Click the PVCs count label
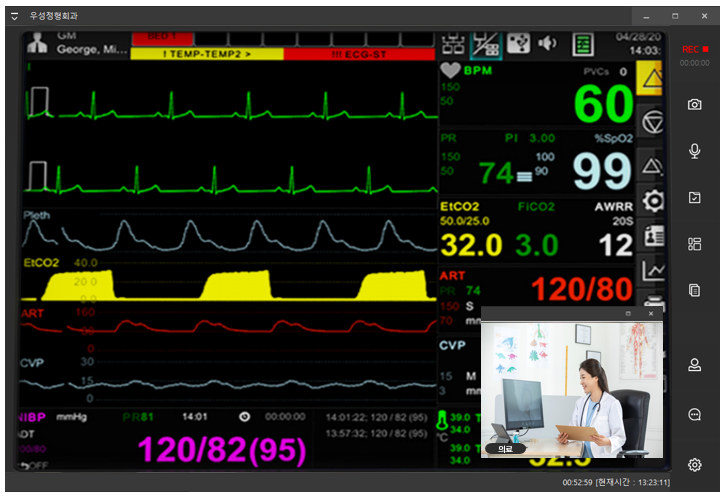The width and height of the screenshot is (725, 497). (596, 72)
